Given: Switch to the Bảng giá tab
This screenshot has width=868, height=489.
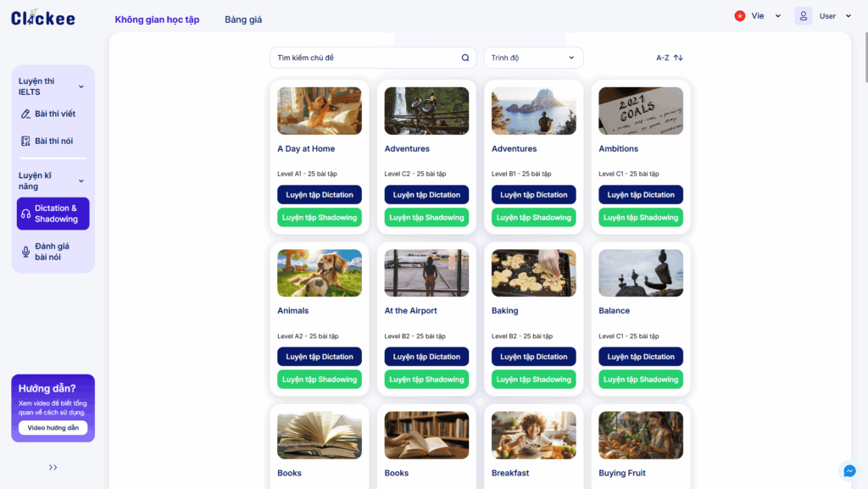Looking at the screenshot, I should pyautogui.click(x=243, y=19).
